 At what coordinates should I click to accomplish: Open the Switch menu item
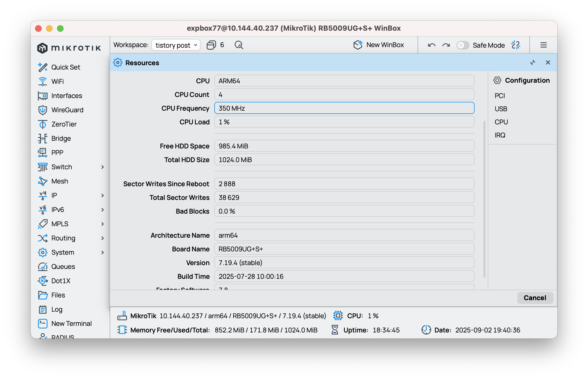pyautogui.click(x=71, y=167)
